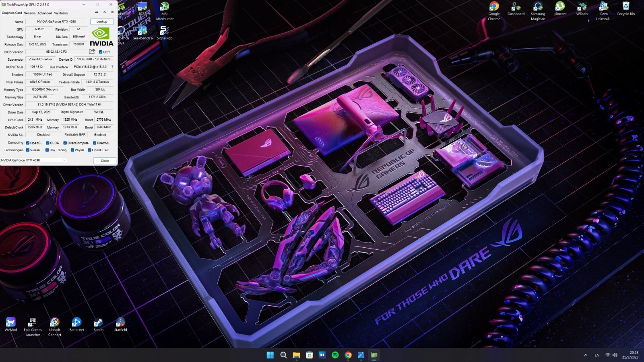
Task: Open the Battle.net desktop icon
Action: click(x=76, y=324)
